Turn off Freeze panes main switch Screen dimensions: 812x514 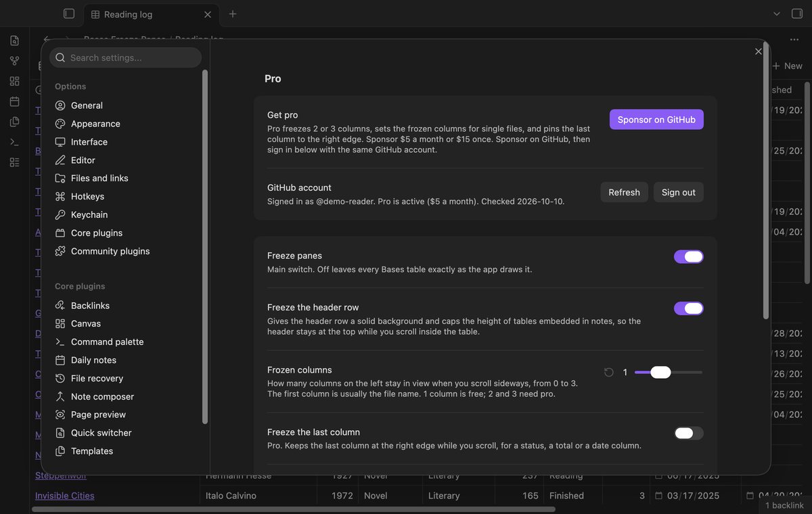[x=689, y=256]
